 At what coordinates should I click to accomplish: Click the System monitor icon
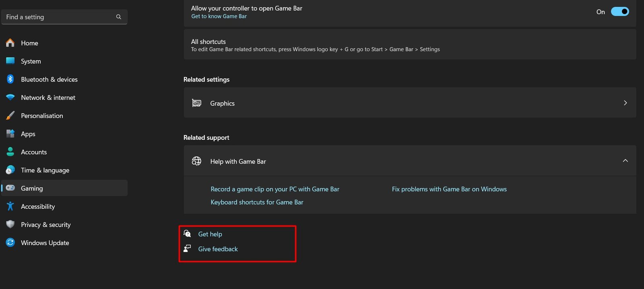coord(10,61)
